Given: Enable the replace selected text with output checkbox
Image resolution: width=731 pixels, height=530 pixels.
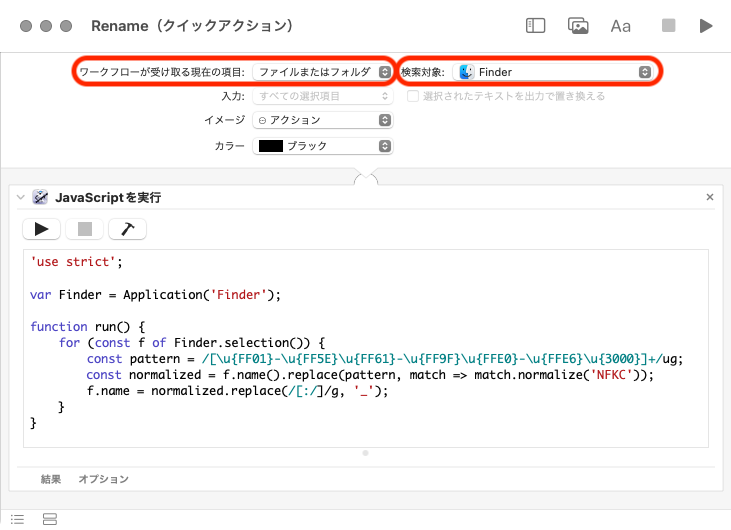Looking at the screenshot, I should coord(413,96).
